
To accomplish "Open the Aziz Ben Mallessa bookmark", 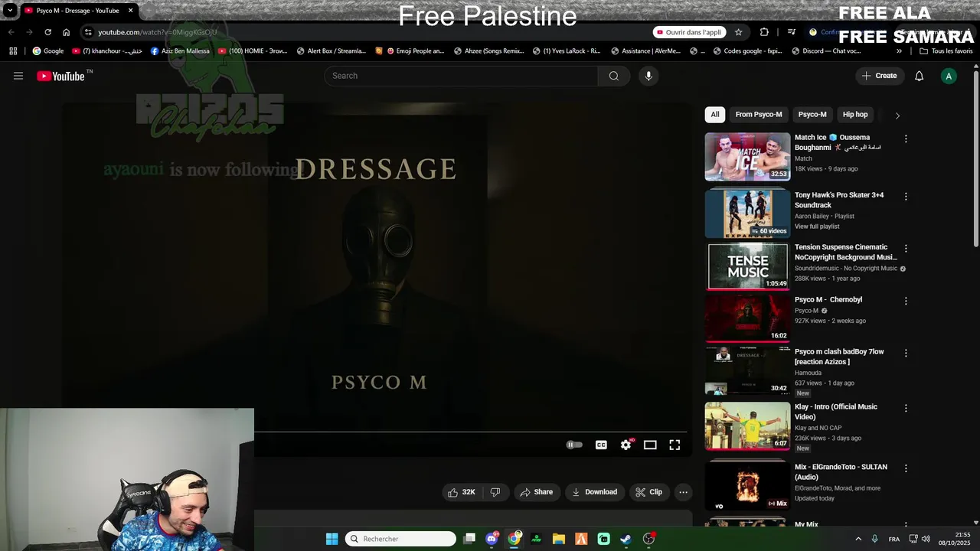I will click(180, 51).
